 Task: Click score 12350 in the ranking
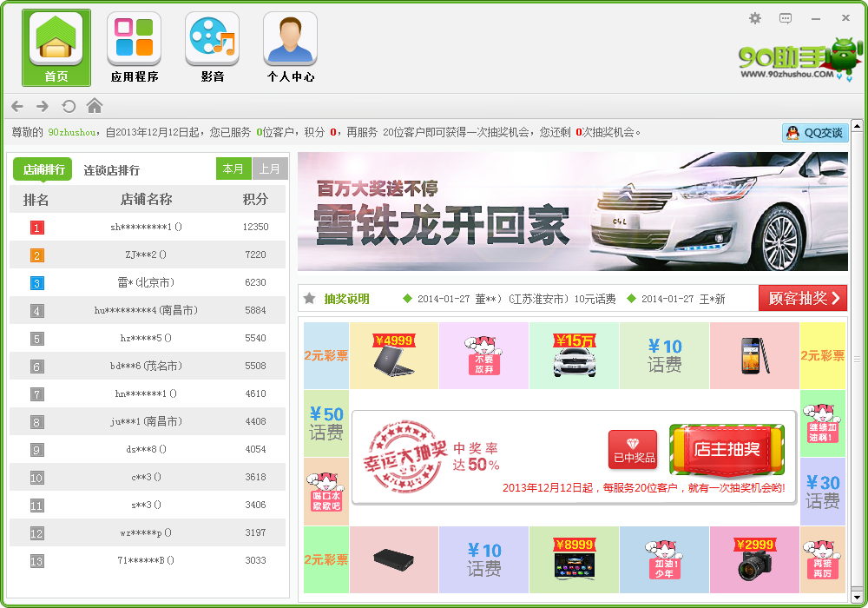tap(255, 227)
